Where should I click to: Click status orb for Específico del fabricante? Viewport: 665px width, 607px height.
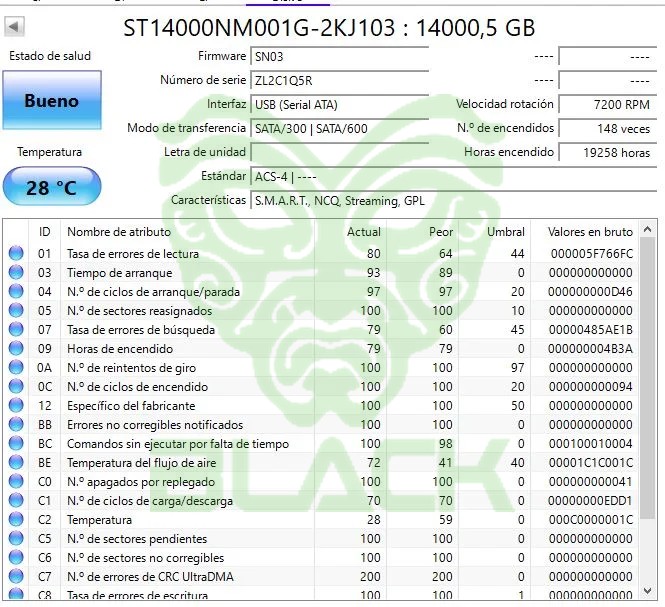[x=16, y=406]
